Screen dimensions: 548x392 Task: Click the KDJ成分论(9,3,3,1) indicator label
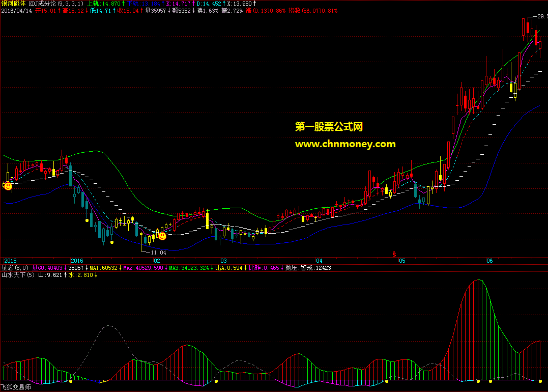56,4
